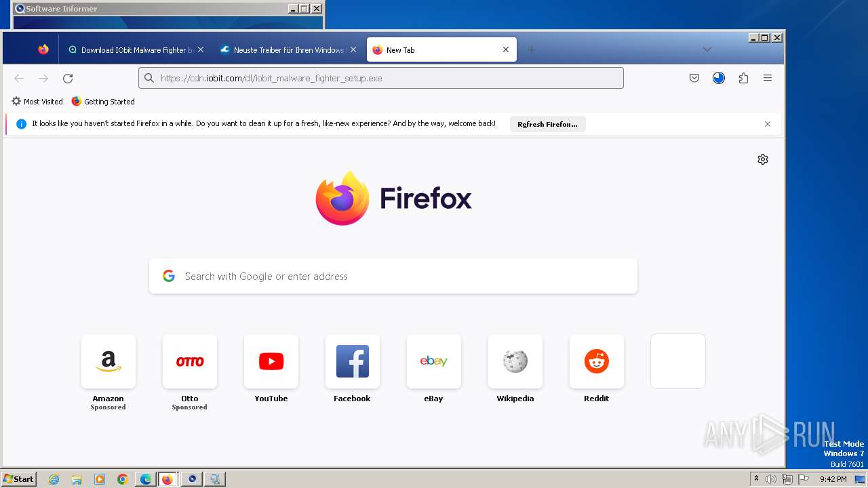The height and width of the screenshot is (488, 868).
Task: Open New Tab personalize gear icon
Action: pos(763,159)
